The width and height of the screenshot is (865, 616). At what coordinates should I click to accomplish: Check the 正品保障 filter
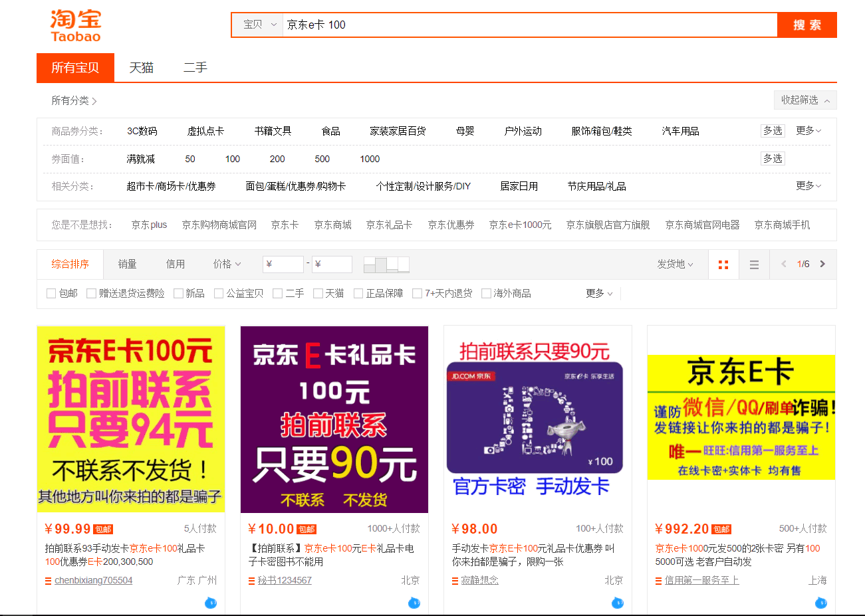358,294
